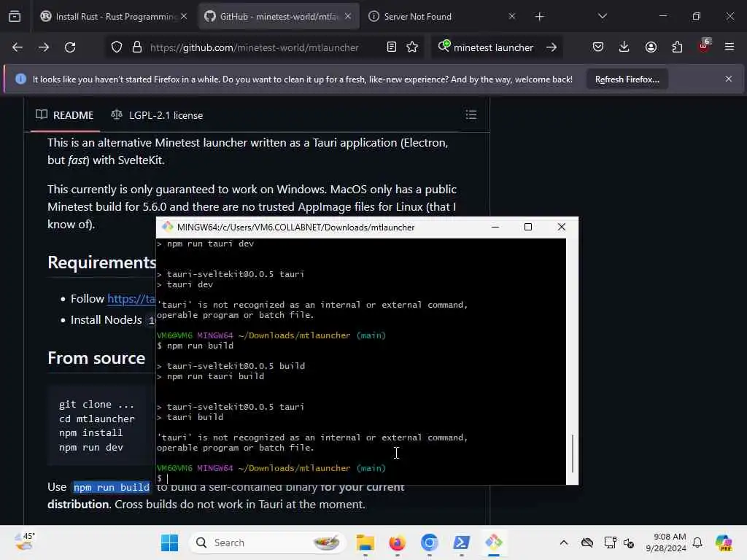Bookmark this page with star
747x560 pixels.
[412, 47]
